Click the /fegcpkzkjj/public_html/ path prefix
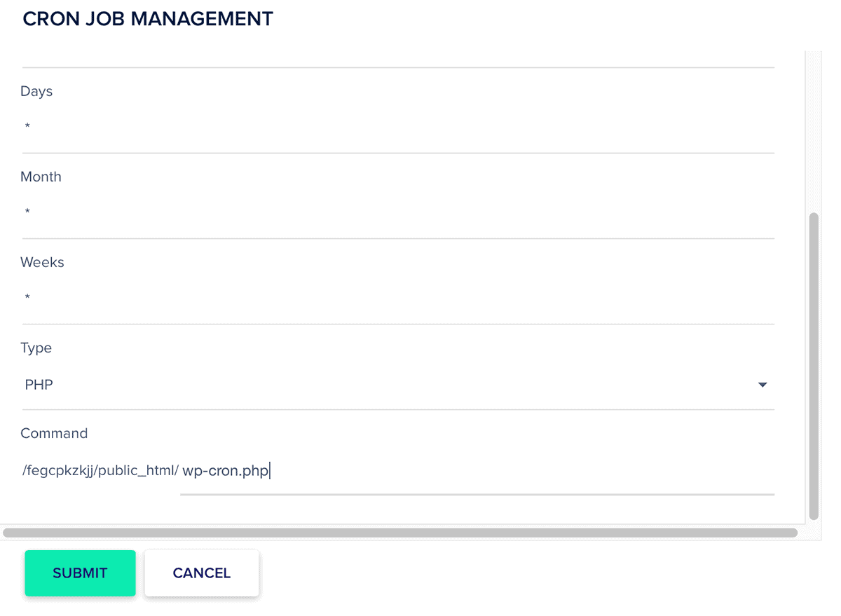 pyautogui.click(x=101, y=471)
